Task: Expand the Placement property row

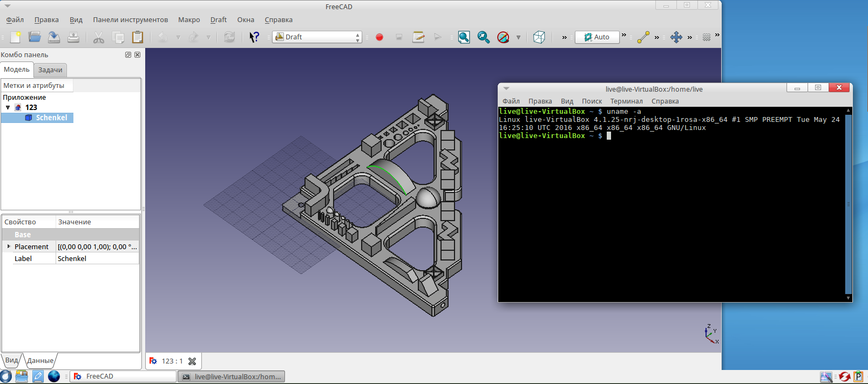Action: [x=9, y=246]
